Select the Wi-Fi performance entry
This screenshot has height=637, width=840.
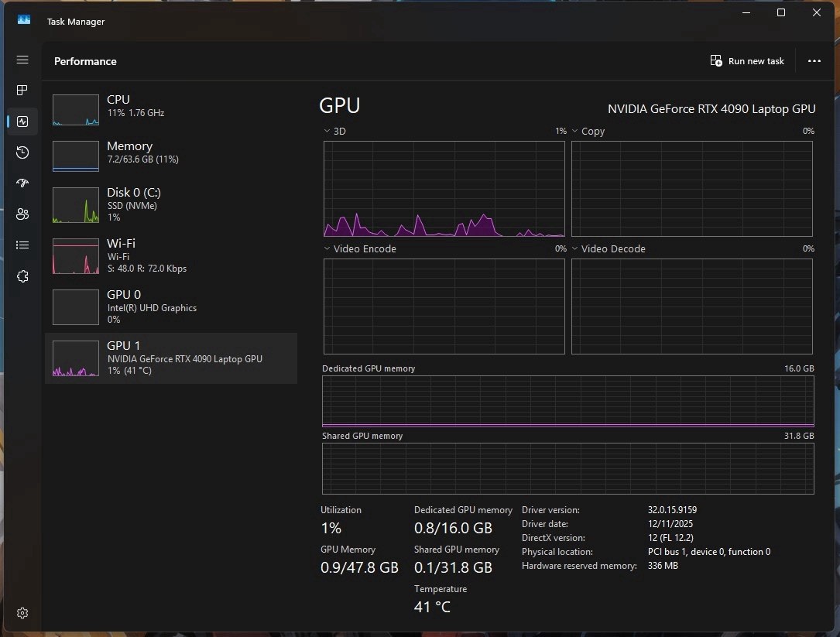point(171,256)
